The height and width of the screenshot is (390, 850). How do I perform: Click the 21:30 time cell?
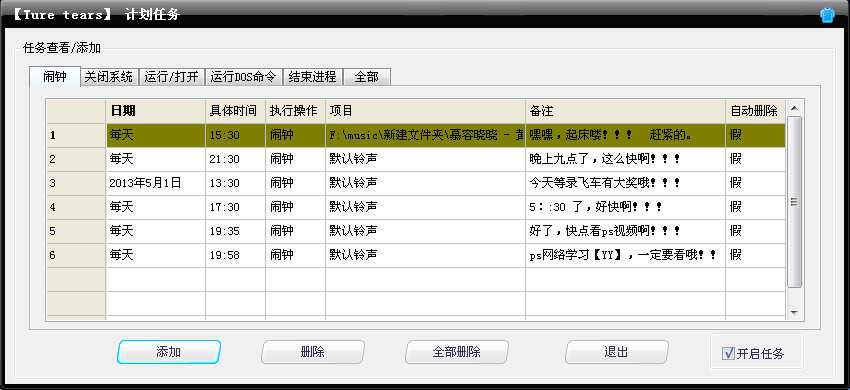pos(235,159)
